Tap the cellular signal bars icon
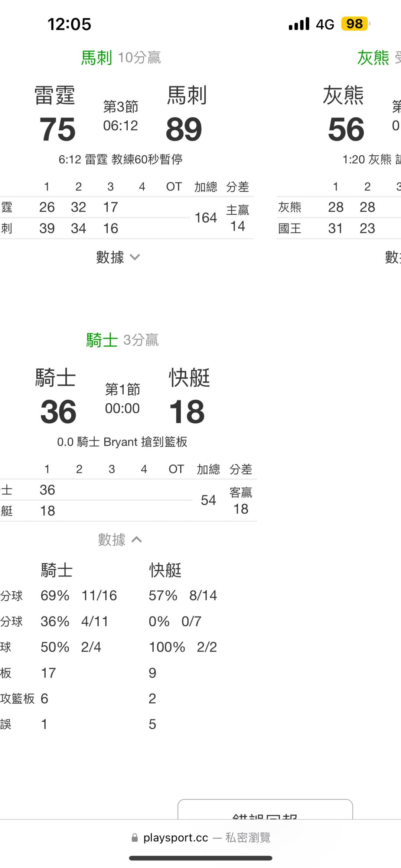 (299, 24)
